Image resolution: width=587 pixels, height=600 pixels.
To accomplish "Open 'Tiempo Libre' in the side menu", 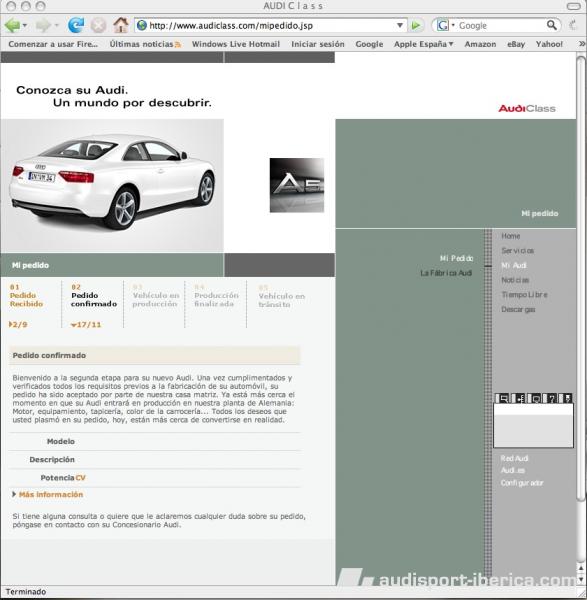I will pos(524,295).
